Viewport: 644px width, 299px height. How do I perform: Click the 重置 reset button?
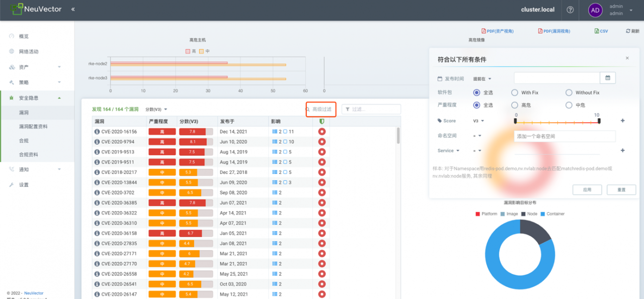621,190
